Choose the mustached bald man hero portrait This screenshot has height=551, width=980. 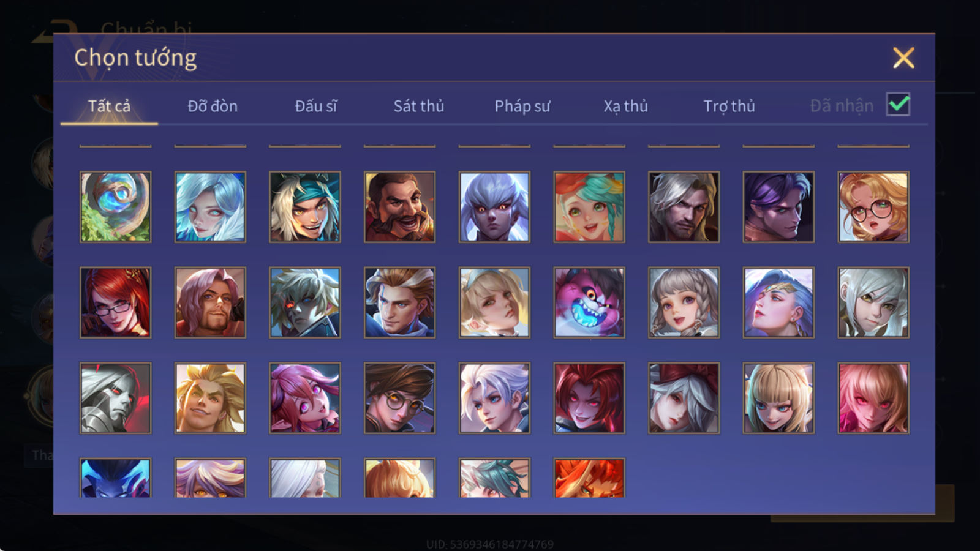point(399,207)
